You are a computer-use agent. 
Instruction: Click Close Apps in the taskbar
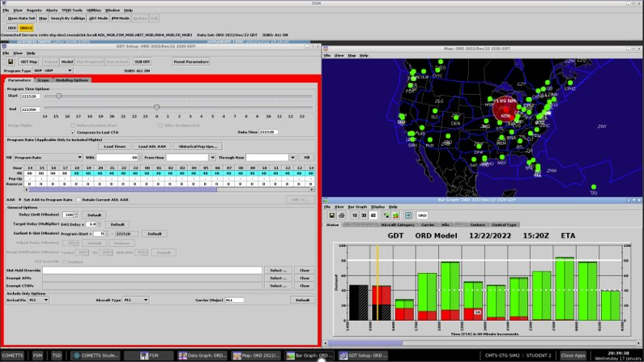coord(573,356)
